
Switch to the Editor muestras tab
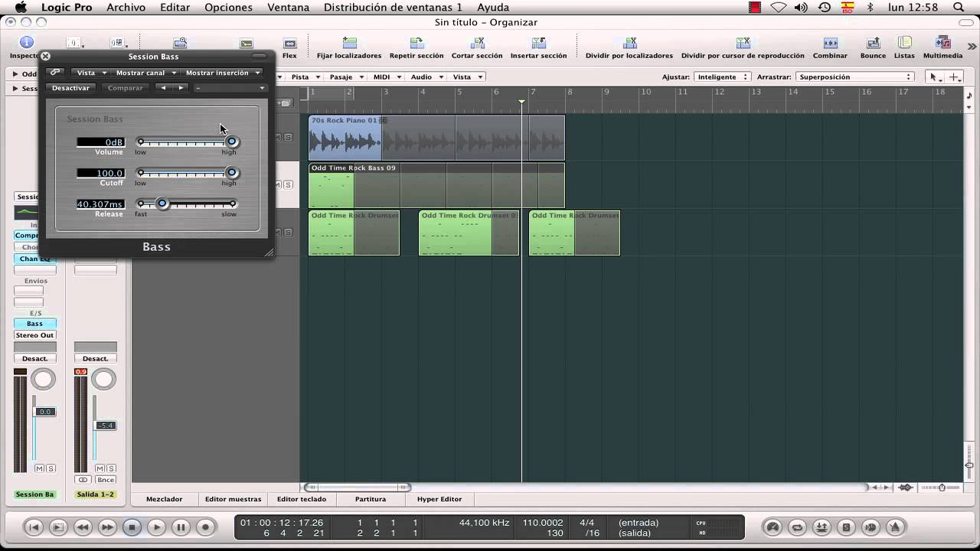233,499
